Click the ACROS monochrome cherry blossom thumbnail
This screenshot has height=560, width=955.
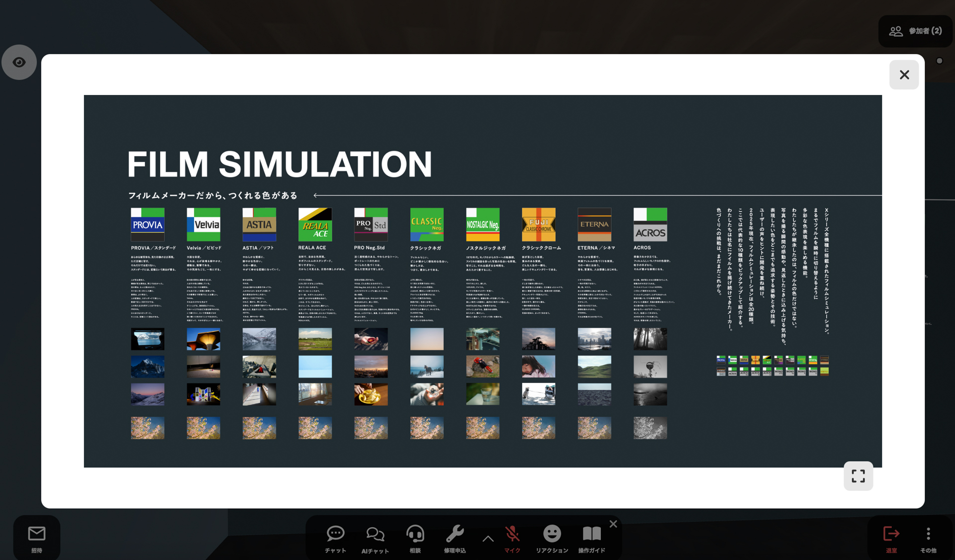pos(650,428)
